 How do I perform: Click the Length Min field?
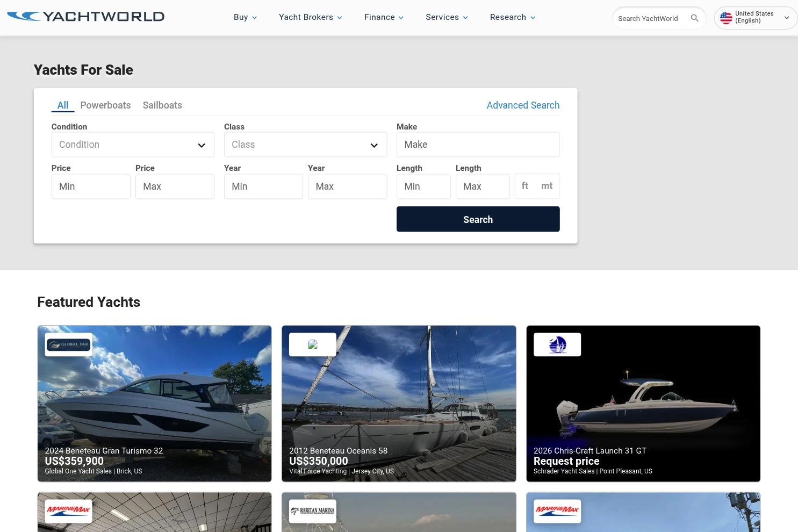coord(423,186)
